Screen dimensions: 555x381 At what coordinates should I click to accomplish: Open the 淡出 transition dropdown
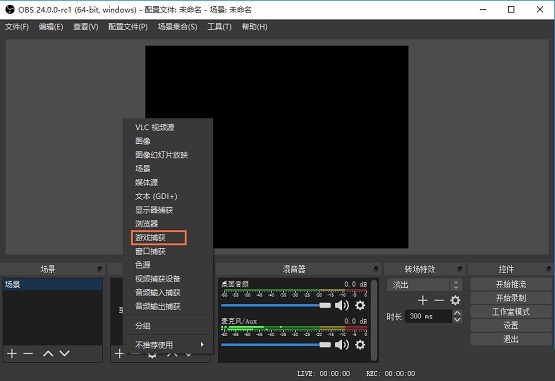coord(424,285)
